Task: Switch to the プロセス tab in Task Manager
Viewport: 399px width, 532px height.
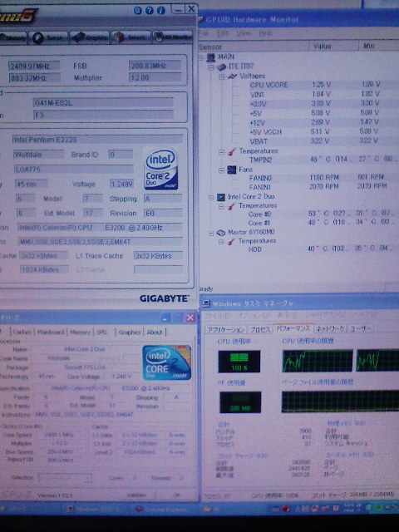Action: pos(260,329)
